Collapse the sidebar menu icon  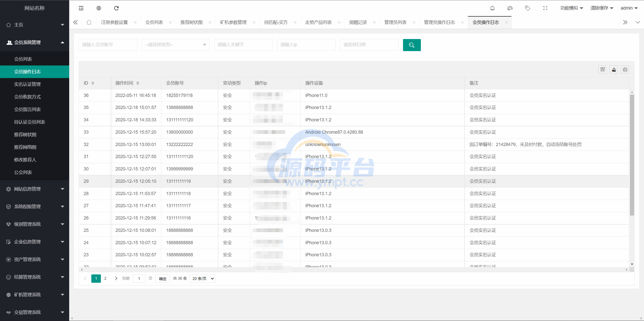[81, 8]
